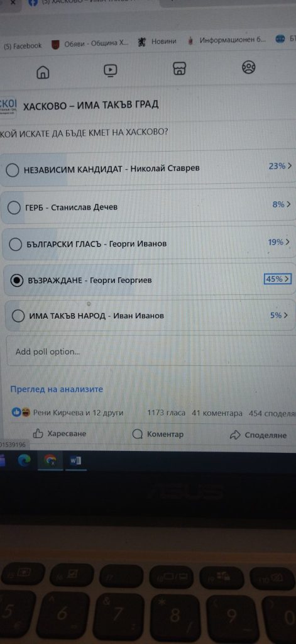Expand the 19% voters list chevron
Screen dimensions: 296x644
(x=287, y=242)
